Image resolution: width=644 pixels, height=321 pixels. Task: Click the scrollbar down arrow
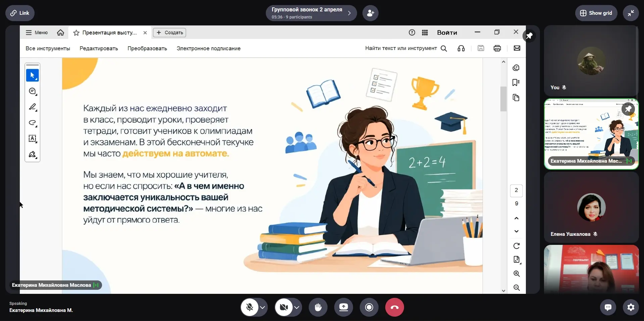pos(503,291)
